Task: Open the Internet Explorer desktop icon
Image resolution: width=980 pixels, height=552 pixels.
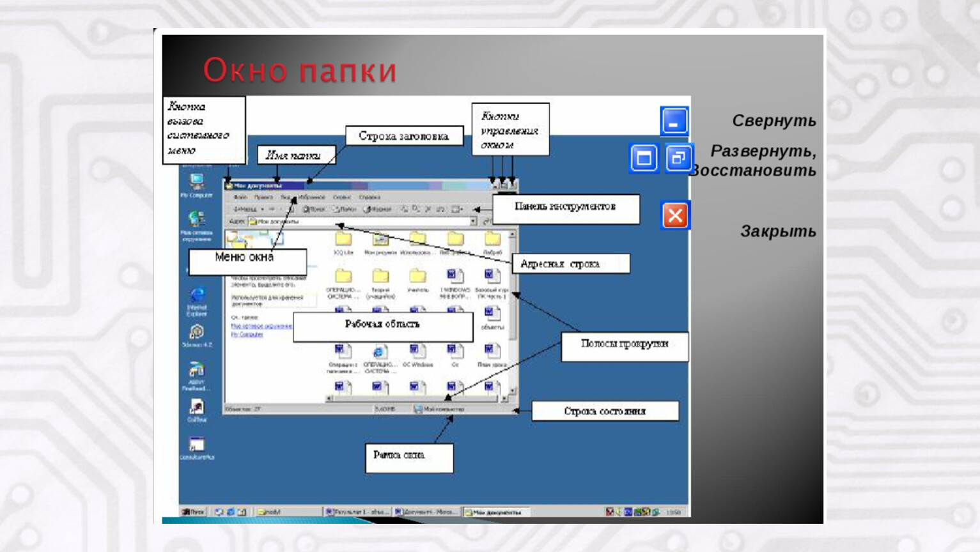Action: (197, 295)
